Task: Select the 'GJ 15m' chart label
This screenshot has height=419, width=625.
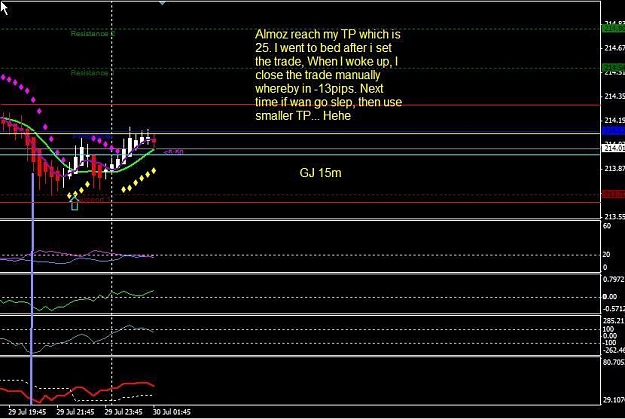Action: (320, 173)
